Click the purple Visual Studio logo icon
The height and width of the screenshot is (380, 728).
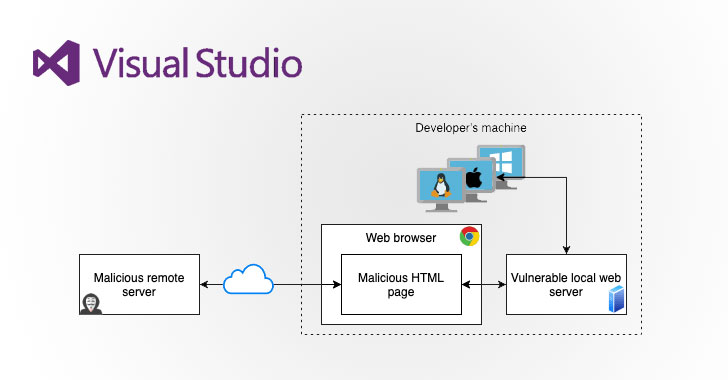[x=56, y=63]
